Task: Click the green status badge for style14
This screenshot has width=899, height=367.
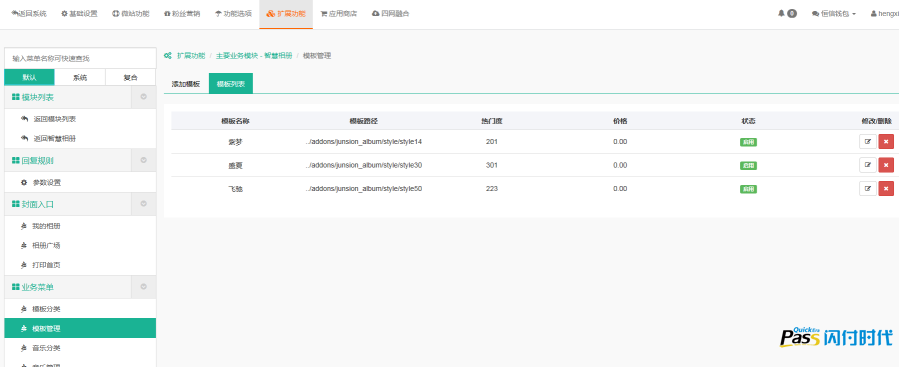Action: coord(748,142)
